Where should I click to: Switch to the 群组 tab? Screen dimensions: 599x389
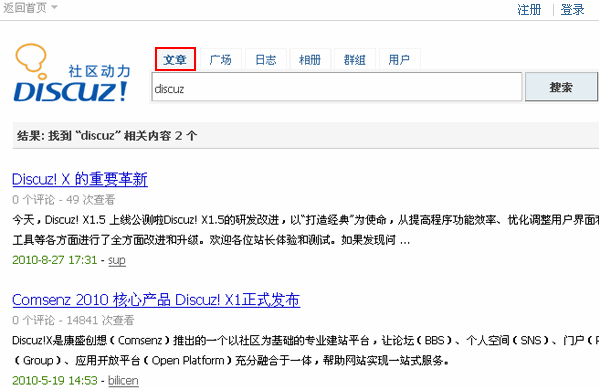click(355, 60)
